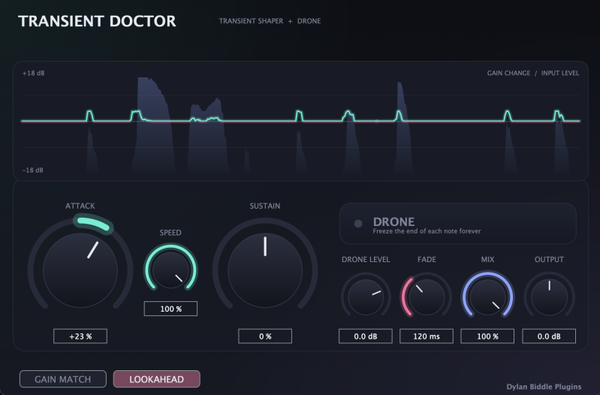
Task: Enable the Drone freeze toggle
Action: (458, 224)
